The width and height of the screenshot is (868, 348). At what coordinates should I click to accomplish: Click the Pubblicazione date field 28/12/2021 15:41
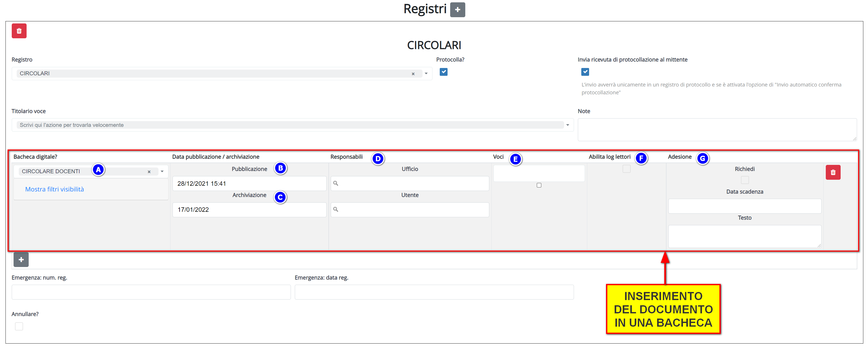[x=249, y=184]
